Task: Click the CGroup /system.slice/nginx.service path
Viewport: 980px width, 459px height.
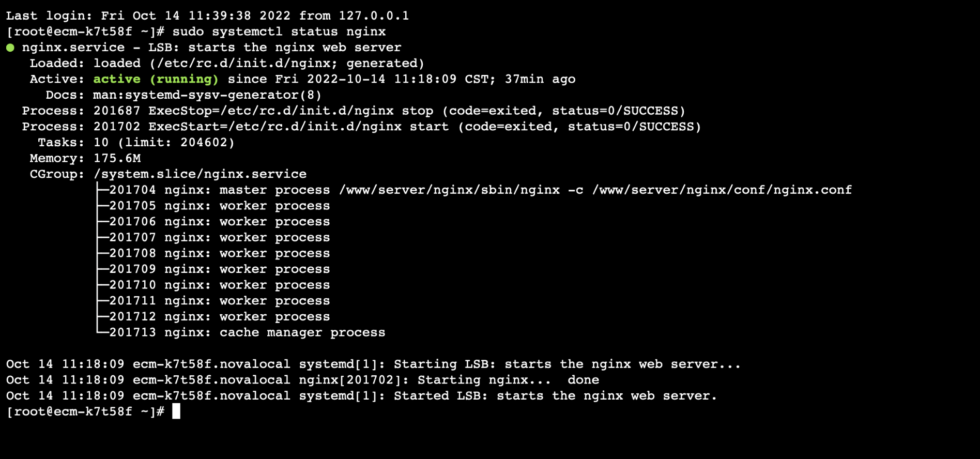Action: (200, 174)
